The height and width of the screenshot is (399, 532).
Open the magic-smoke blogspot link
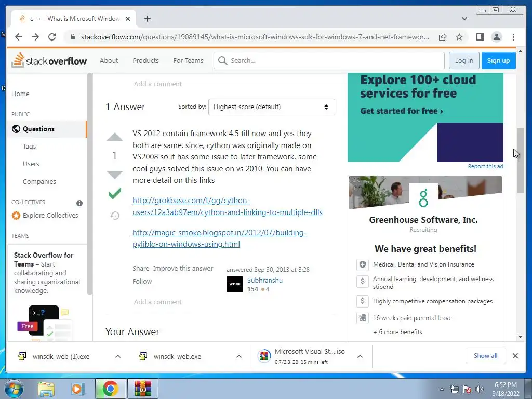pyautogui.click(x=220, y=238)
